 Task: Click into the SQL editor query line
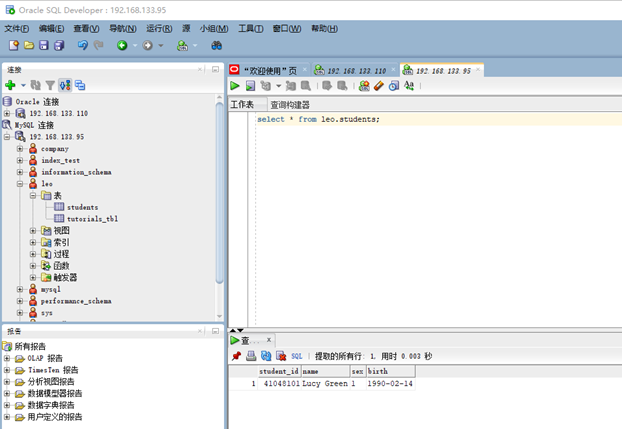tap(438, 119)
